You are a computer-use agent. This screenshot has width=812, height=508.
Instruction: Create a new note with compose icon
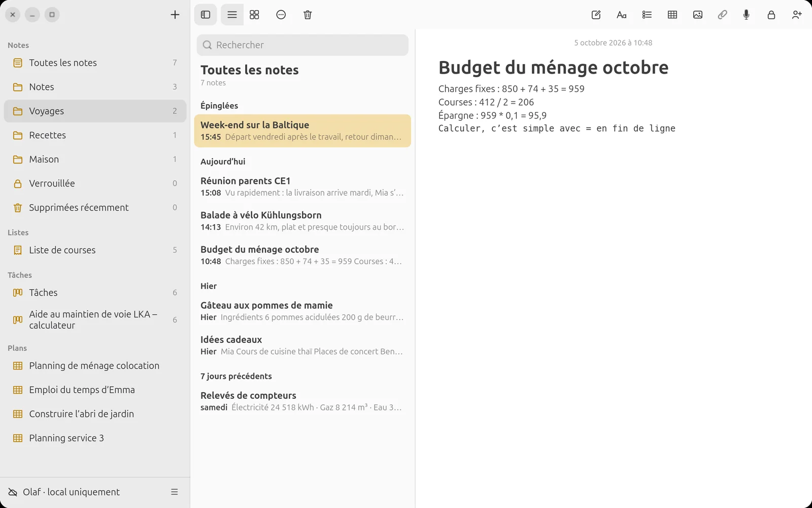point(596,15)
